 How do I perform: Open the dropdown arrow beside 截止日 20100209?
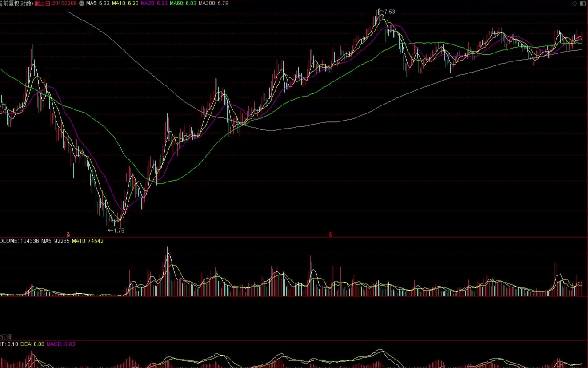(82, 4)
